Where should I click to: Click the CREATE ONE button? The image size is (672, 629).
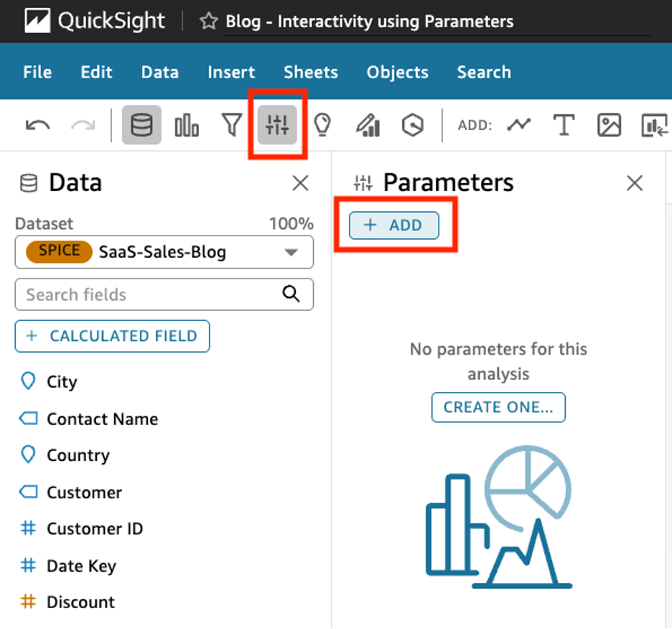(498, 407)
